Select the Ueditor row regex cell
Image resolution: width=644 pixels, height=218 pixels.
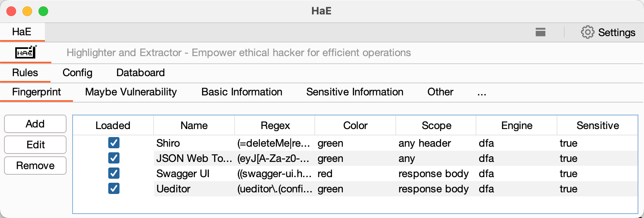[x=274, y=189]
